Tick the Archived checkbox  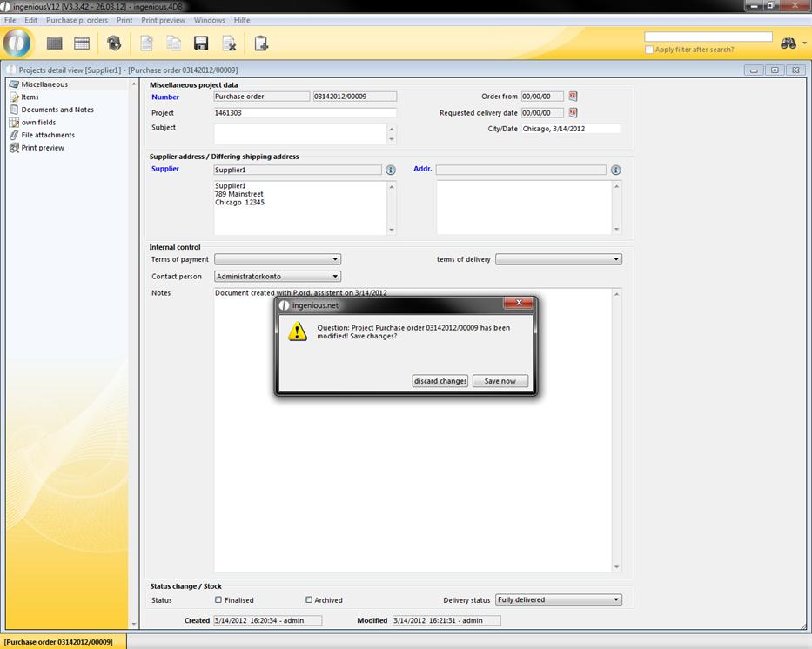click(x=309, y=599)
